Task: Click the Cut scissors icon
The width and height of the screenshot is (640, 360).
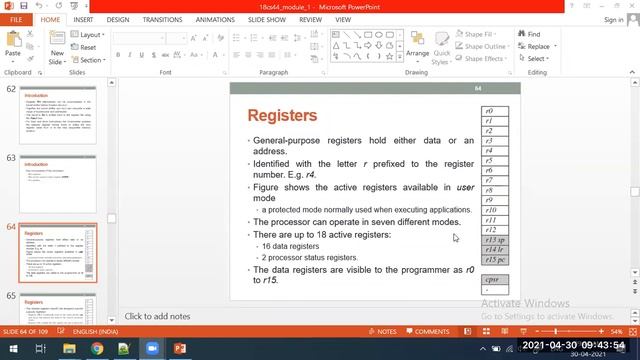Action: click(x=30, y=34)
